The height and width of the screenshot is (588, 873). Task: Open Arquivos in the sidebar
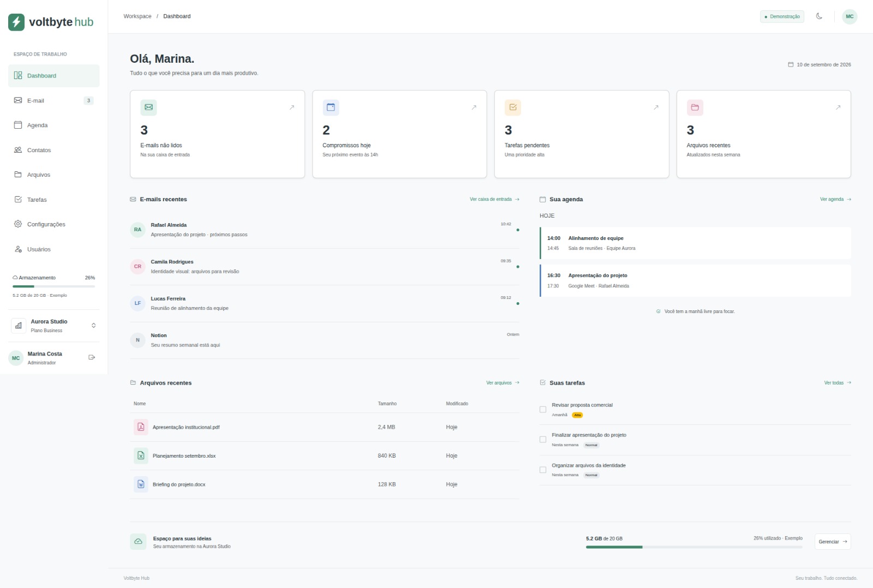tap(53, 175)
